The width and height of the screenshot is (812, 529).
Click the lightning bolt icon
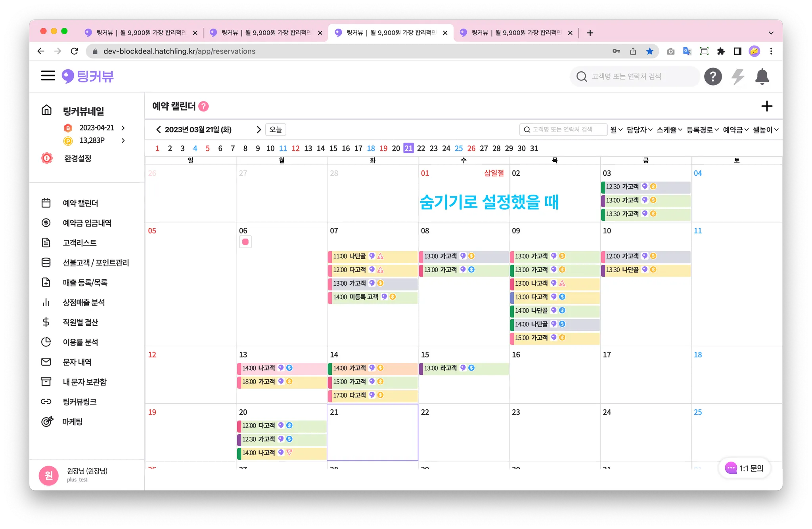point(737,76)
